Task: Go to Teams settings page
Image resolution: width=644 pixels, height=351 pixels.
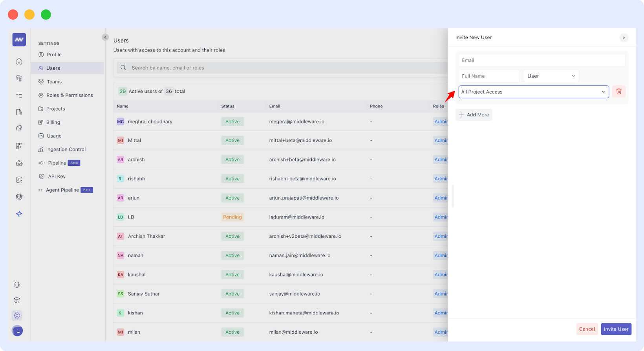Action: (x=54, y=82)
